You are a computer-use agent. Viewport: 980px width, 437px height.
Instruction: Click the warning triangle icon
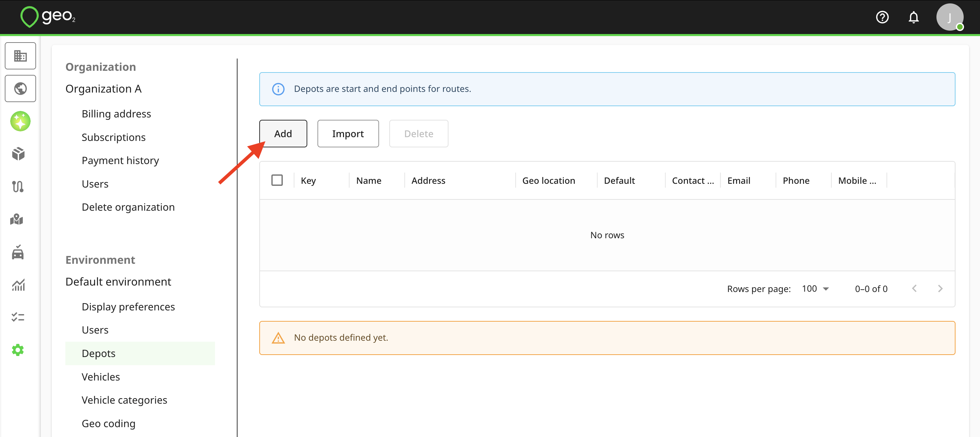(x=278, y=338)
